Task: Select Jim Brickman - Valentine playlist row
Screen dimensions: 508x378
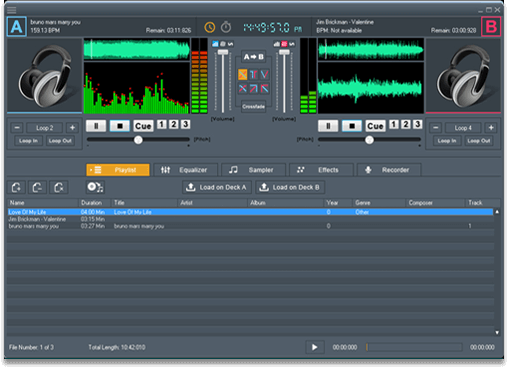Action: pyautogui.click(x=250, y=219)
